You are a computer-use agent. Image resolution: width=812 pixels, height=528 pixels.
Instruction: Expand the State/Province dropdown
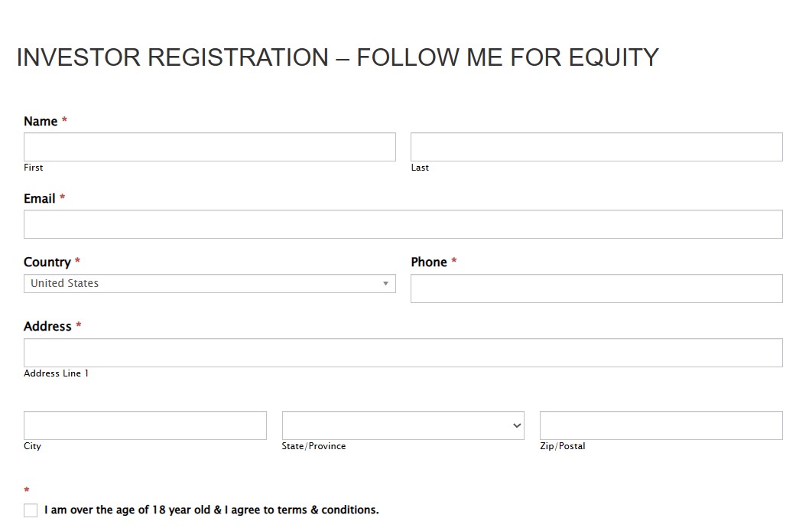[x=403, y=425]
